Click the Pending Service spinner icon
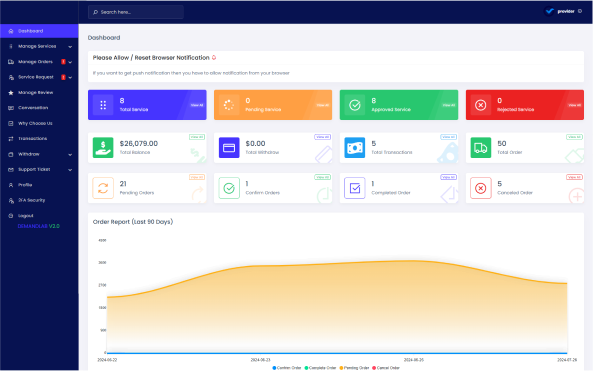Viewport: 593px width, 371px height. pyautogui.click(x=229, y=105)
